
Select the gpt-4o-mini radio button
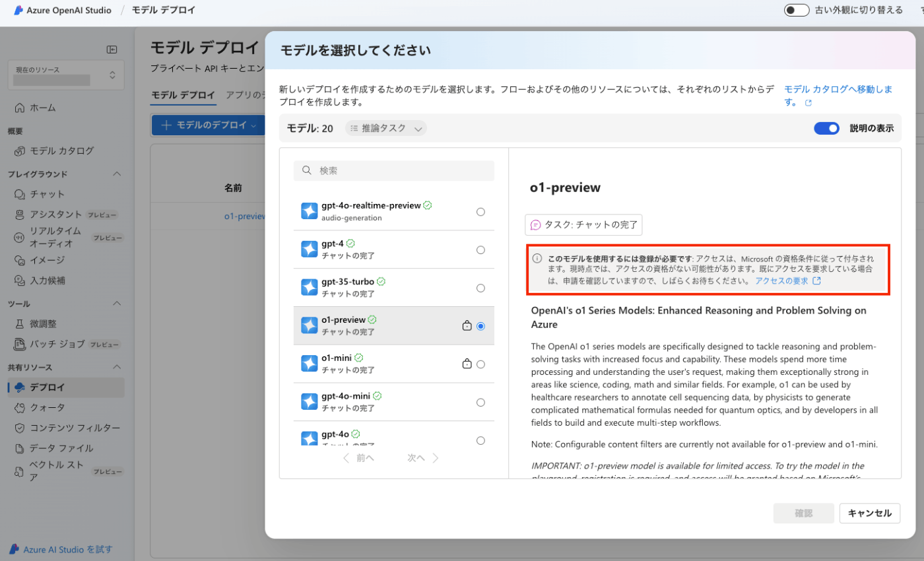[480, 403]
